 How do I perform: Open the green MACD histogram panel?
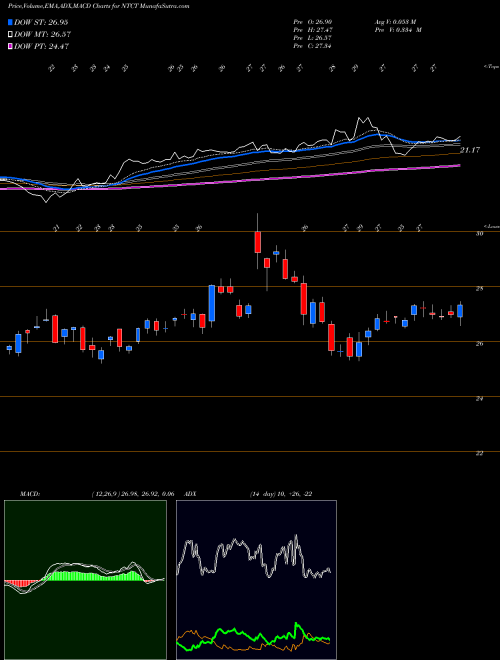pos(85,580)
